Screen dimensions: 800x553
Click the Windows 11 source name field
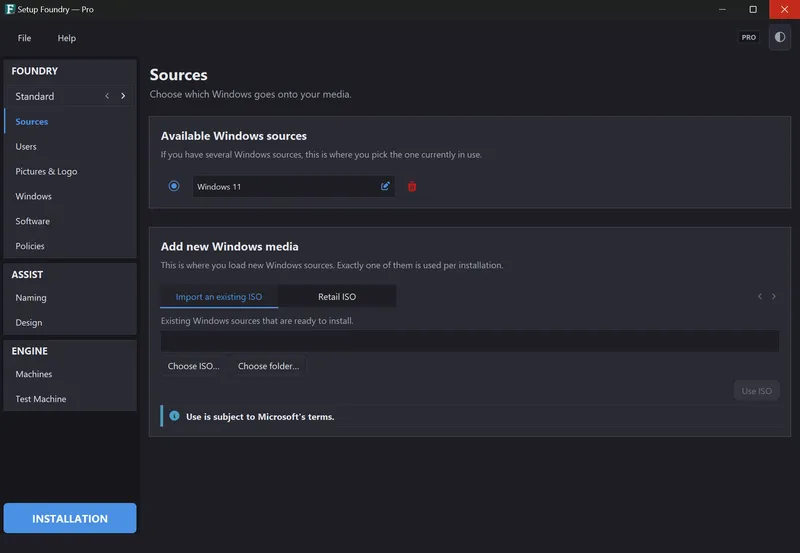293,186
